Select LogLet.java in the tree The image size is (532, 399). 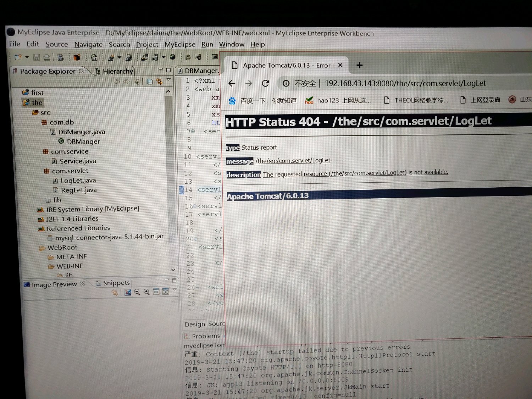(x=74, y=181)
